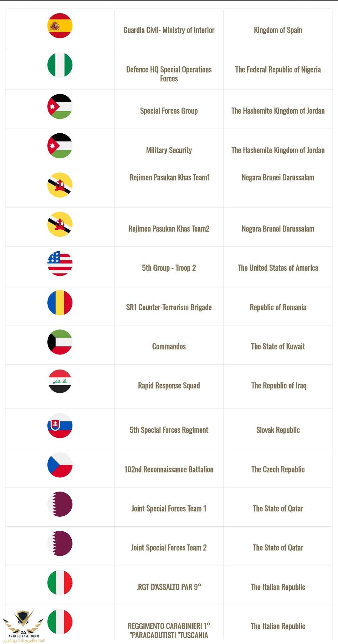Image resolution: width=338 pixels, height=644 pixels.
Task: Click the Iraq flag icon
Action: click(x=60, y=381)
